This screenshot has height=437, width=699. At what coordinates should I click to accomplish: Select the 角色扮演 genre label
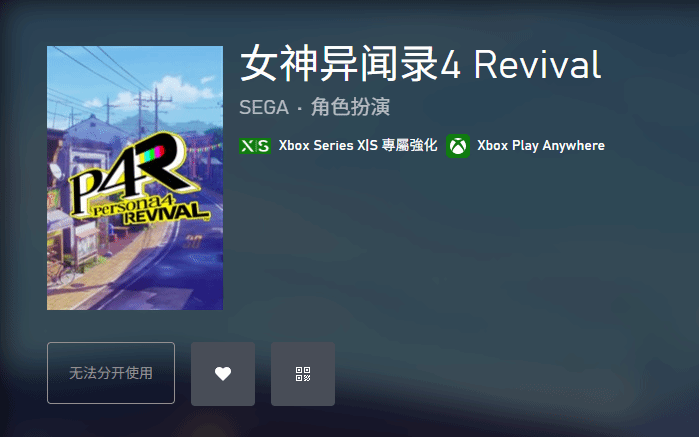pyautogui.click(x=350, y=107)
